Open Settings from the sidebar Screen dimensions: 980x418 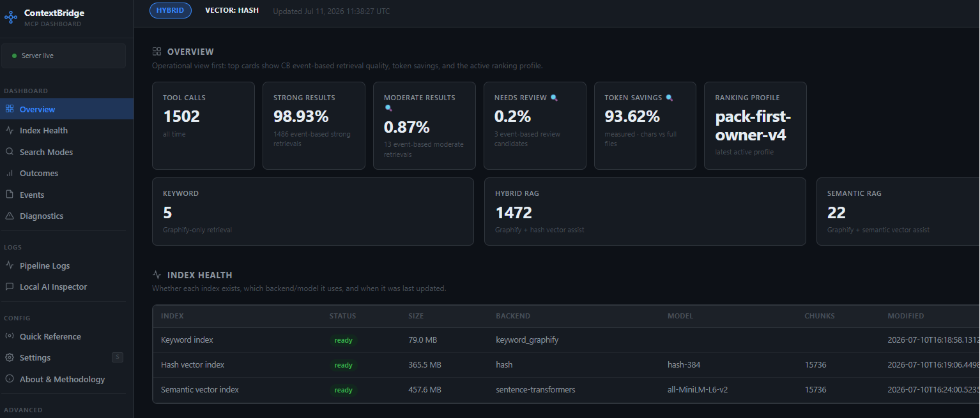click(66, 357)
